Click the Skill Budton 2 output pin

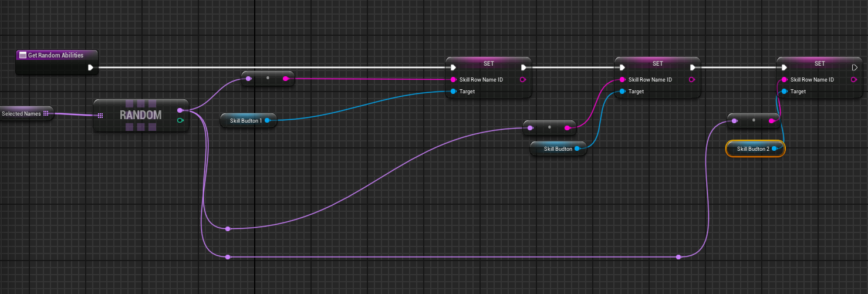tap(775, 148)
